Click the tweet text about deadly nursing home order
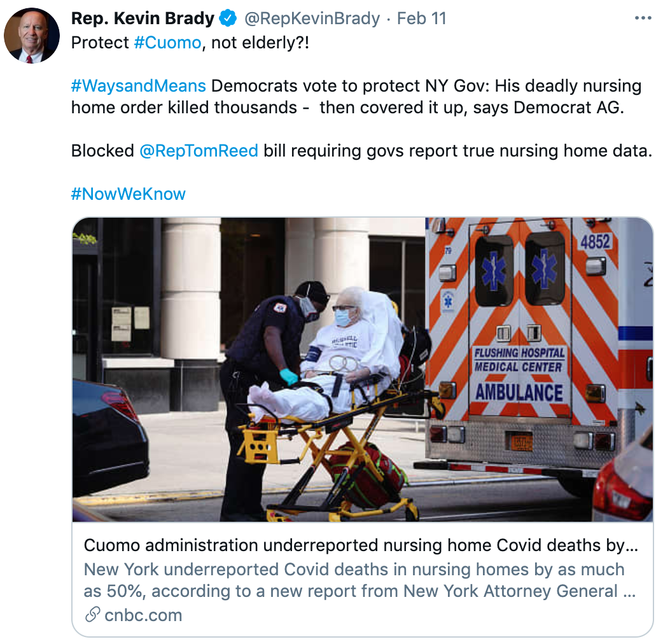The width and height of the screenshot is (663, 644). 356,97
